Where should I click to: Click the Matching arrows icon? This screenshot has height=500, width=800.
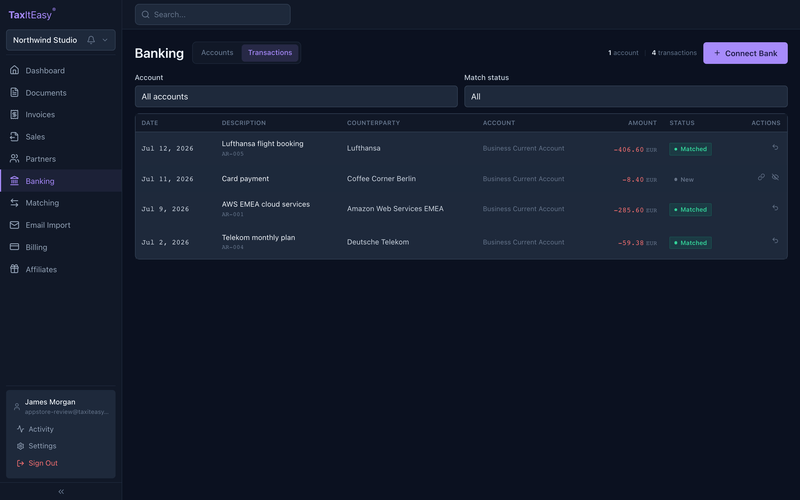point(14,203)
